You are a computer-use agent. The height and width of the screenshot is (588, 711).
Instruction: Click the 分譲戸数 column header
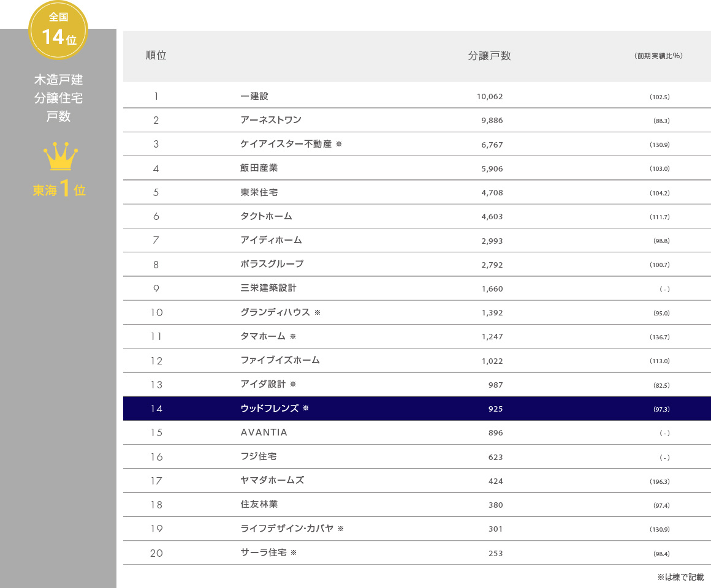(489, 56)
